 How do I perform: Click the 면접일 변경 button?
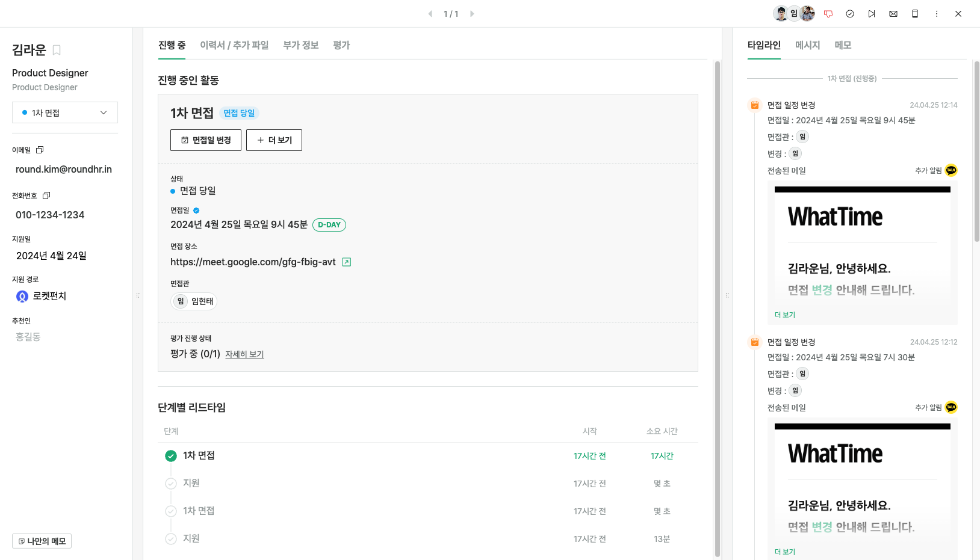click(206, 140)
